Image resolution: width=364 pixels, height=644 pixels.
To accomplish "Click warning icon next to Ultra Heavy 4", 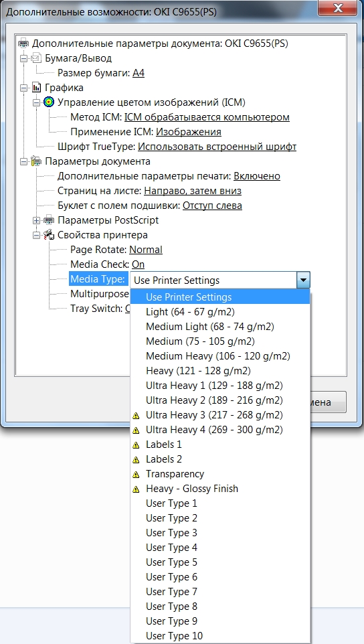I will (136, 430).
